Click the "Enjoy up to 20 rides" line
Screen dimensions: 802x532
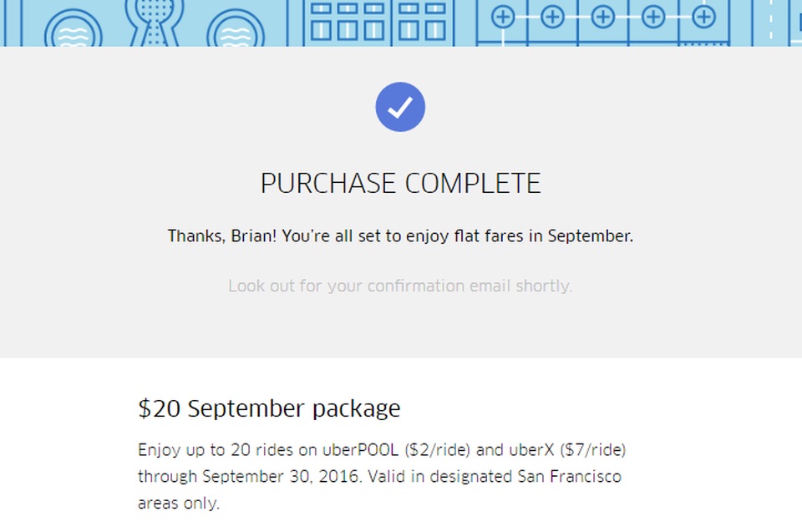pos(382,450)
